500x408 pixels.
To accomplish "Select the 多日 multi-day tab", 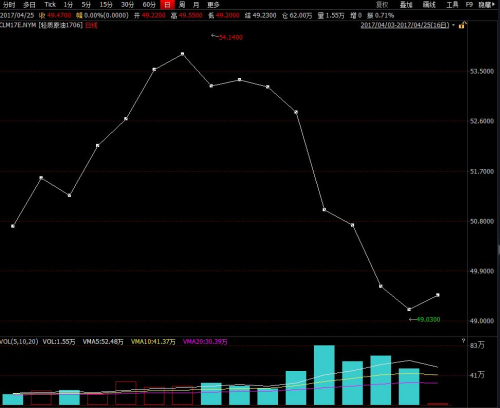I will pos(29,5).
